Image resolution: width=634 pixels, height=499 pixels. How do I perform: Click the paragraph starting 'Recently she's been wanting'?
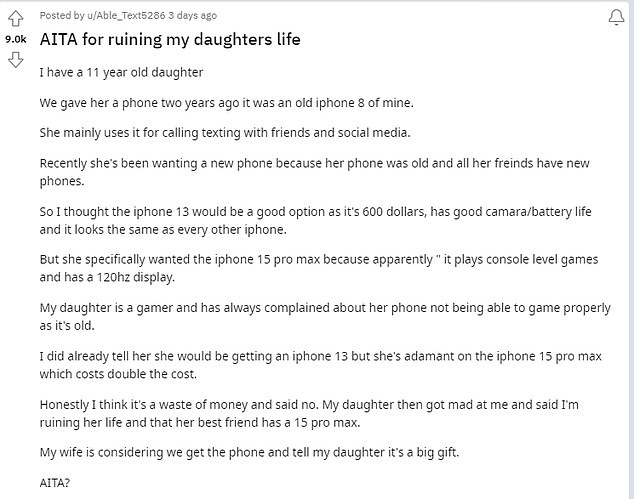coord(315,172)
